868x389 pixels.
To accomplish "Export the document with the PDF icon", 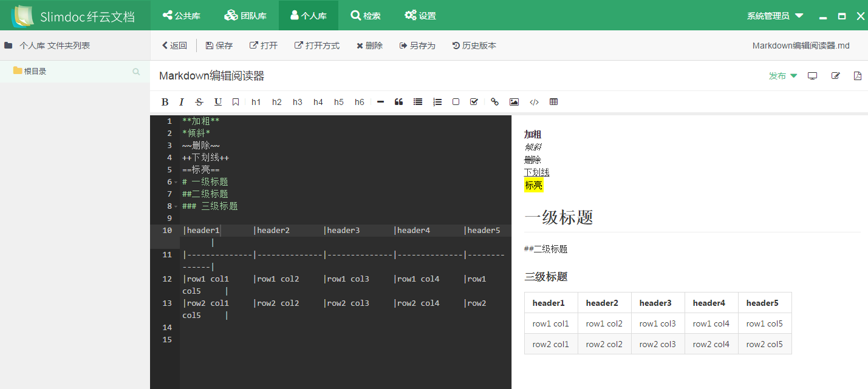I will [x=858, y=76].
